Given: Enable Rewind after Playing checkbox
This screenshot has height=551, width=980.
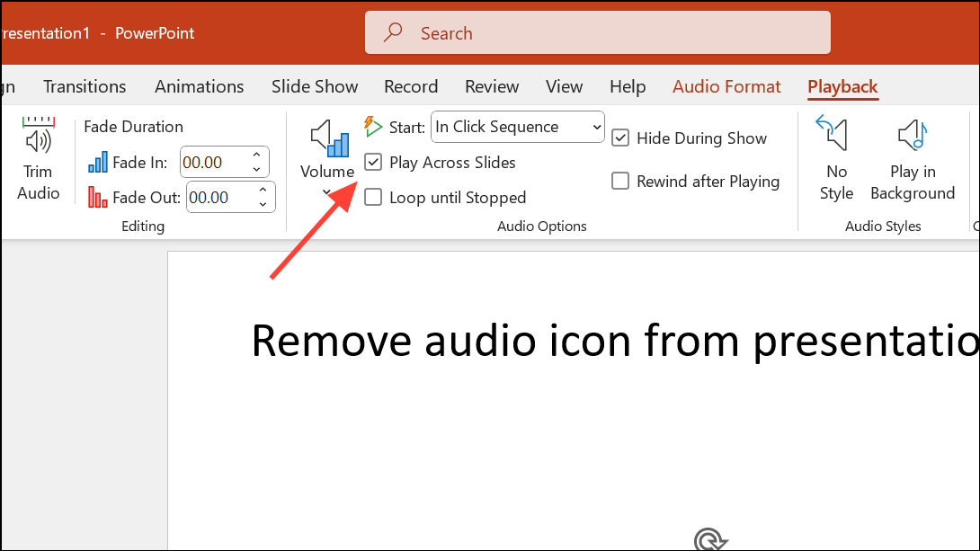Looking at the screenshot, I should pos(620,182).
